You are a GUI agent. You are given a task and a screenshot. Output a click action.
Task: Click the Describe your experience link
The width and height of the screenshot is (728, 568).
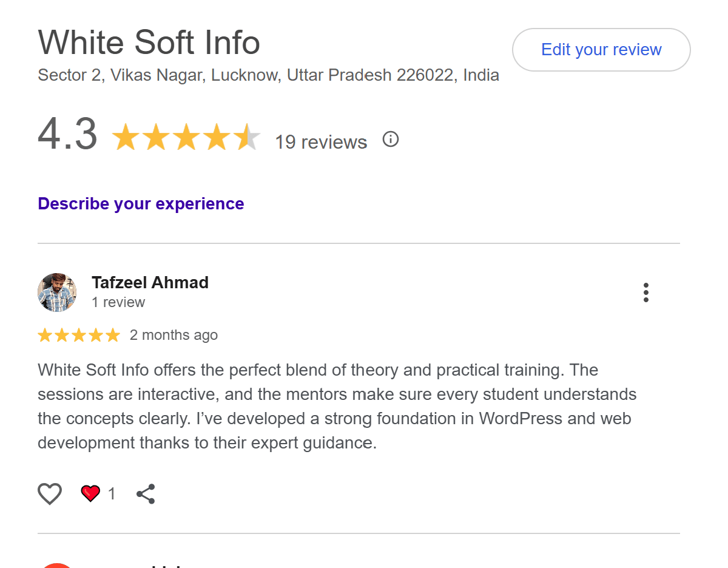point(141,204)
